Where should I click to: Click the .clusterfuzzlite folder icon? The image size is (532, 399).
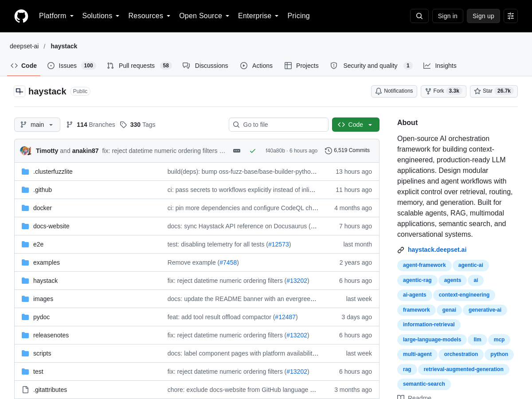[x=25, y=172]
